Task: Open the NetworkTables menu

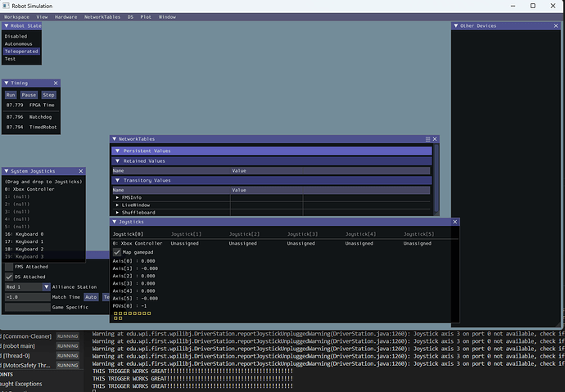Action: coord(102,17)
